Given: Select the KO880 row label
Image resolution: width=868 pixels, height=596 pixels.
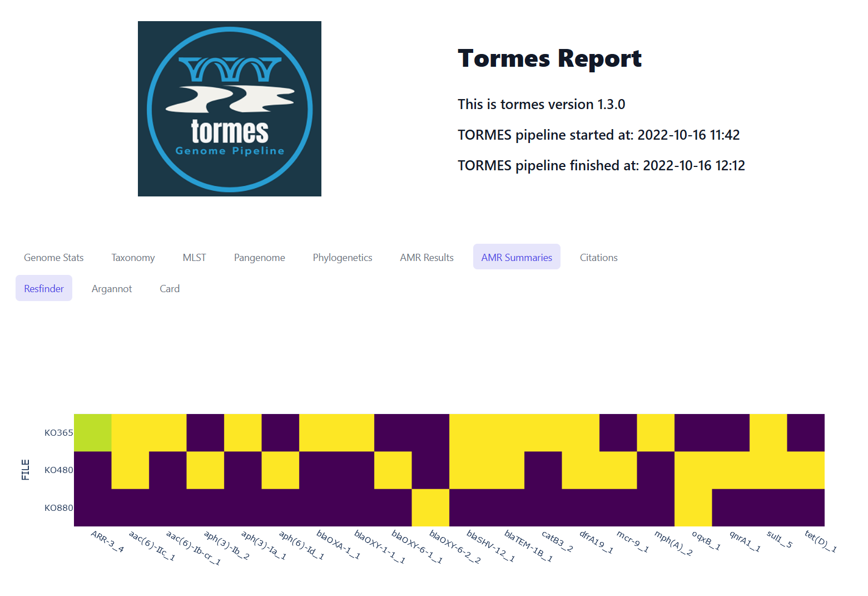Looking at the screenshot, I should (x=58, y=507).
